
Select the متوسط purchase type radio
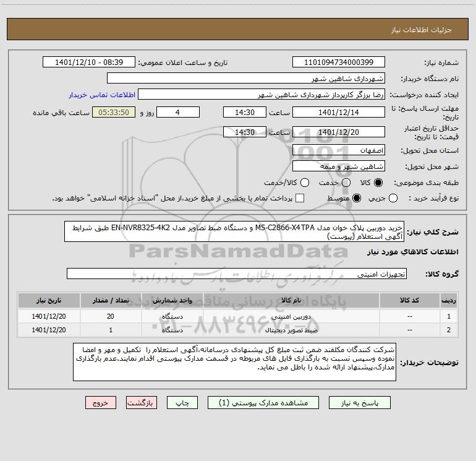point(357,198)
